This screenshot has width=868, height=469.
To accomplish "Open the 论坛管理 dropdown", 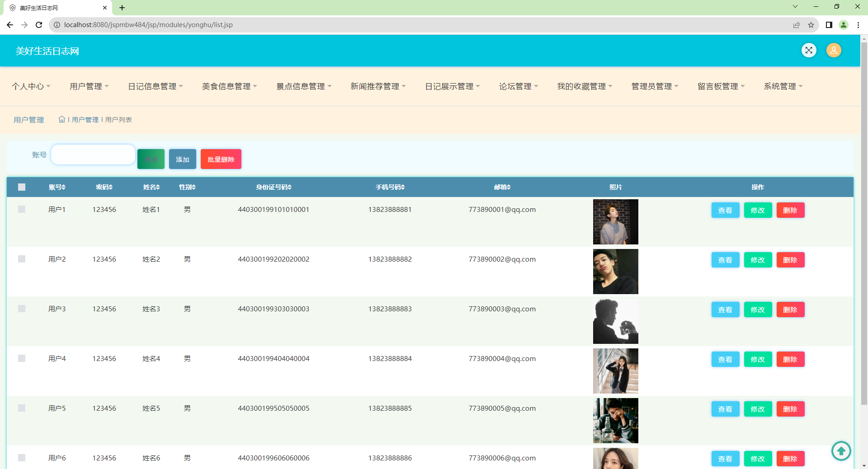I will [518, 86].
